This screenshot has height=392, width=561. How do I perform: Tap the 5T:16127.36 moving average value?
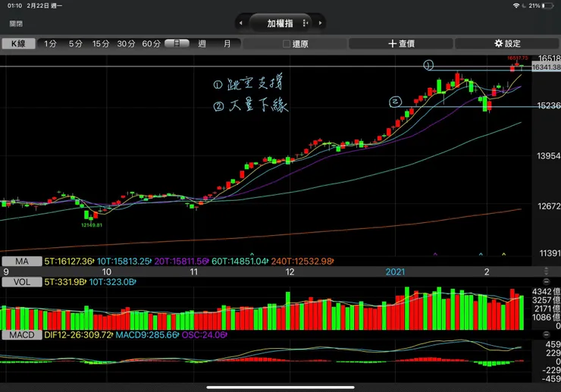(69, 262)
